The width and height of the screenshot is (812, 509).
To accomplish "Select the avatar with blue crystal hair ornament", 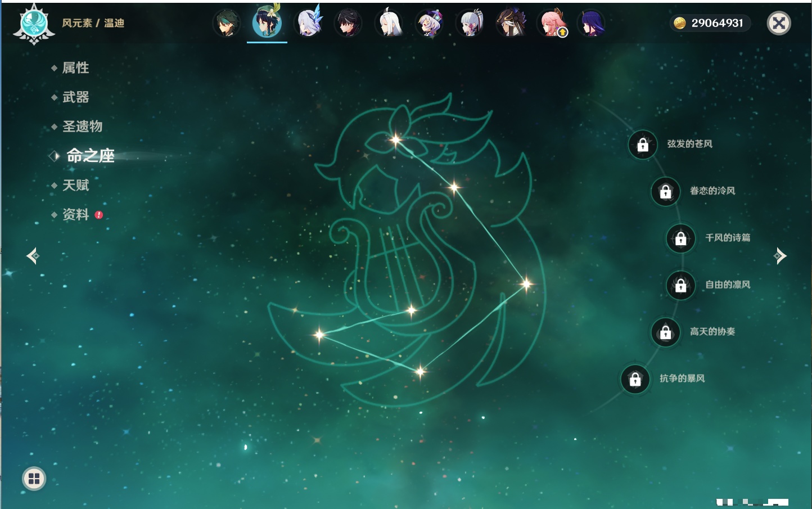I will click(309, 23).
